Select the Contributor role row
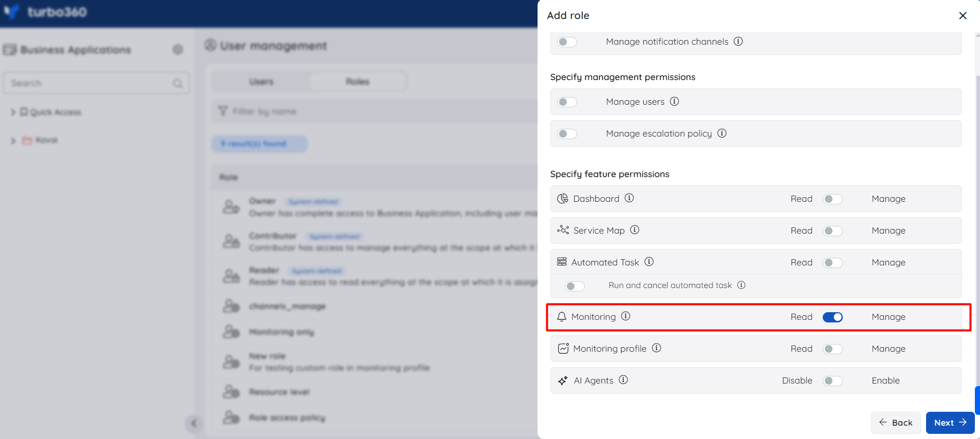The height and width of the screenshot is (439, 980). (x=375, y=241)
